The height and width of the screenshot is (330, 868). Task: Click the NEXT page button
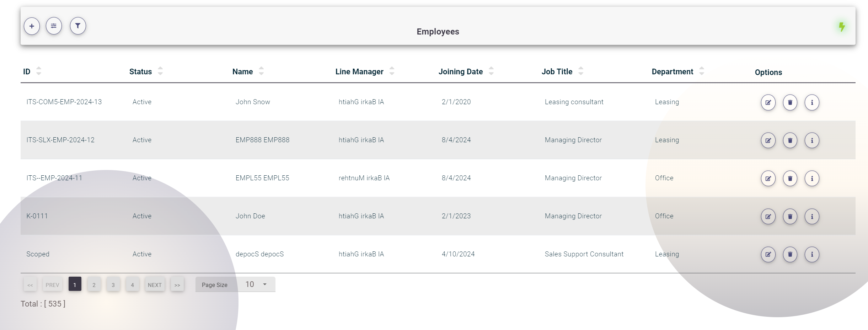(x=155, y=285)
